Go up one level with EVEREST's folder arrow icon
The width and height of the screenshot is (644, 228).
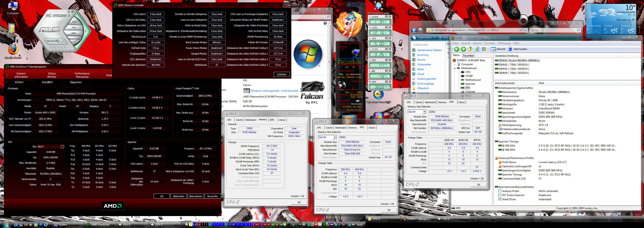point(470,49)
